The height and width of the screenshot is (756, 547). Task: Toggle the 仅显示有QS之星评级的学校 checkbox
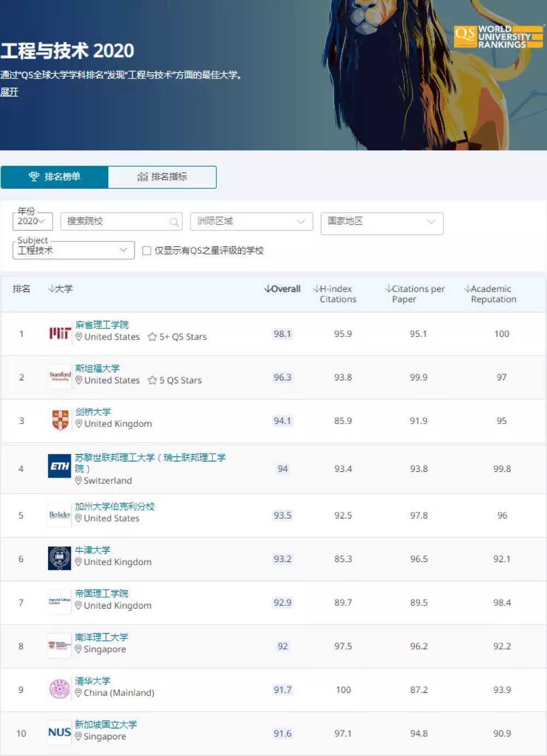(x=147, y=251)
